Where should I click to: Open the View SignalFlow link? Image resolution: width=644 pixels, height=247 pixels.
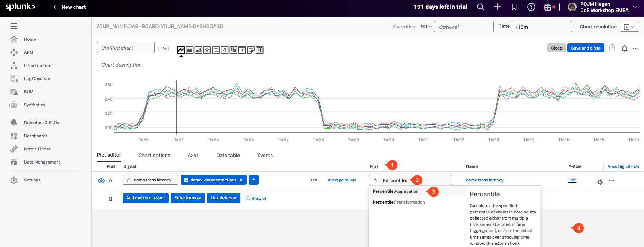point(623,166)
